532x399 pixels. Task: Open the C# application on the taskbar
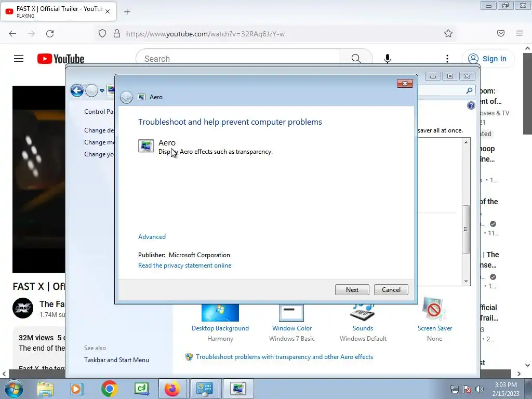[x=141, y=389]
